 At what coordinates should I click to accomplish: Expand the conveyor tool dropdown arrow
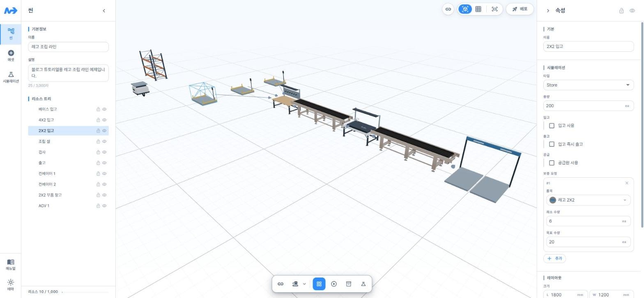tap(304, 284)
